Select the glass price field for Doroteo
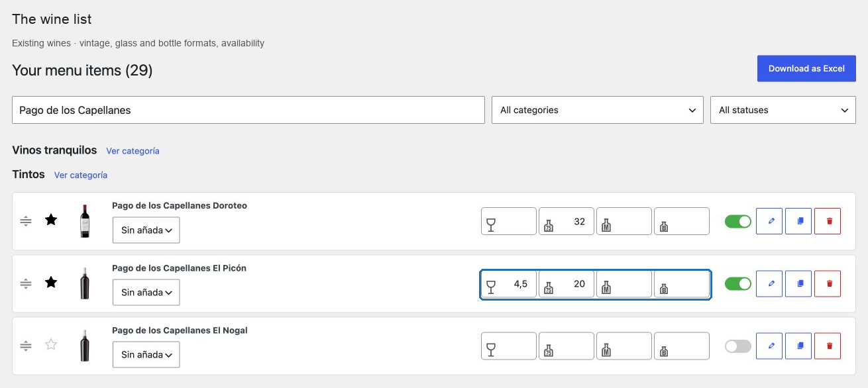Viewport: 868px width, 388px height. pos(509,221)
